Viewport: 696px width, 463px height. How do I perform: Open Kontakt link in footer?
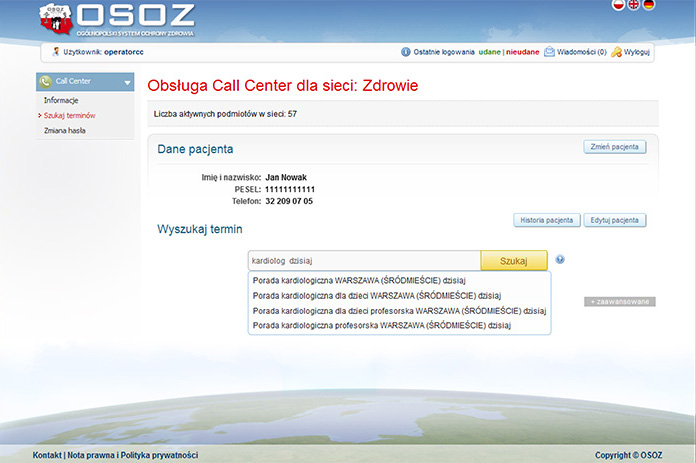click(47, 455)
